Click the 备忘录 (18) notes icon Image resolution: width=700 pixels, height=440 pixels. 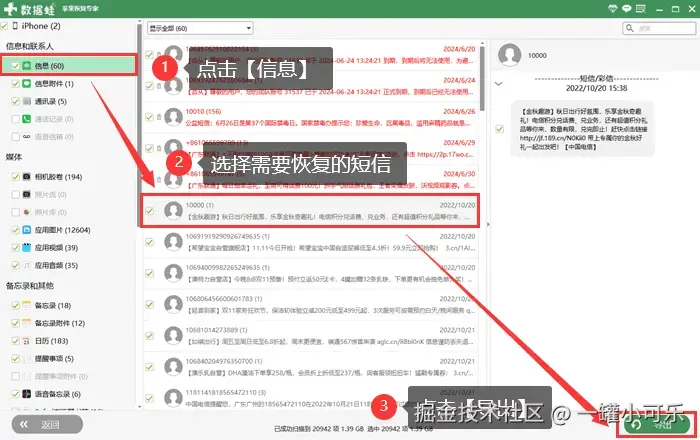coord(27,305)
